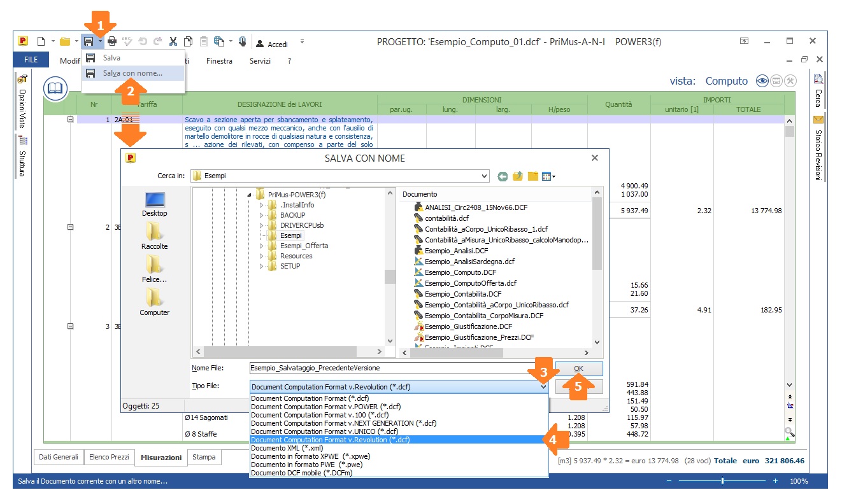The width and height of the screenshot is (842, 504).
Task: Choose Salva con nome from the save menu
Action: pos(132,73)
